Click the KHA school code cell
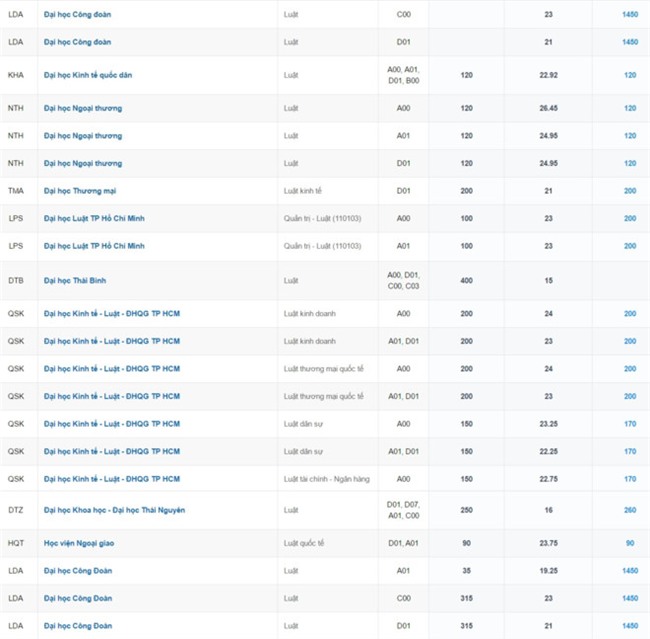This screenshot has width=650, height=639. 16,75
